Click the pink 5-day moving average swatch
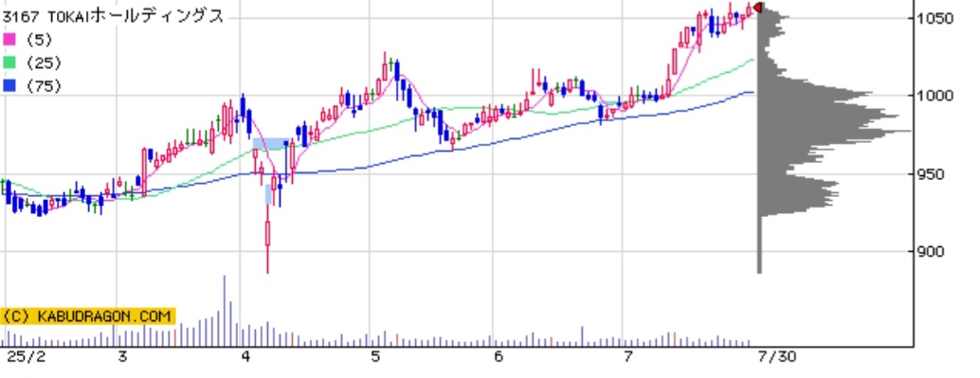Image resolution: width=980 pixels, height=378 pixels. (x=9, y=40)
